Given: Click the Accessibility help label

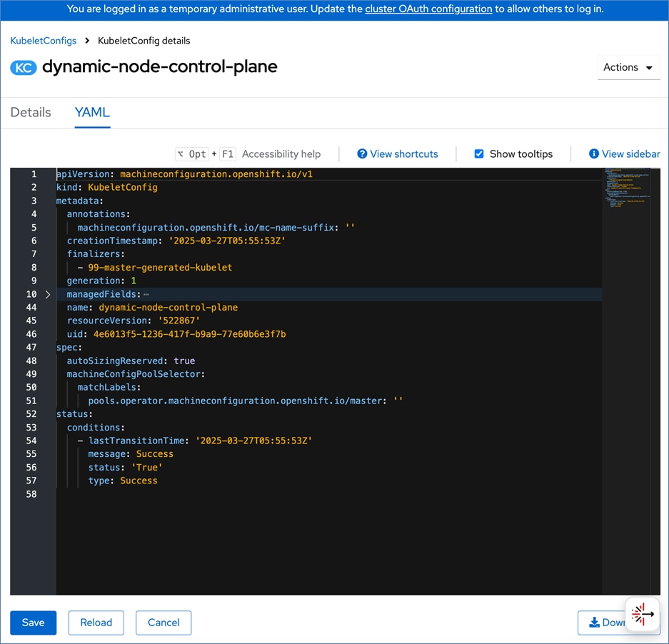Looking at the screenshot, I should [x=281, y=154].
